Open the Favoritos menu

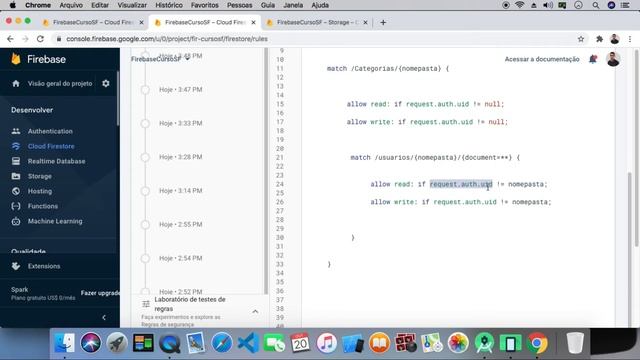click(x=204, y=5)
